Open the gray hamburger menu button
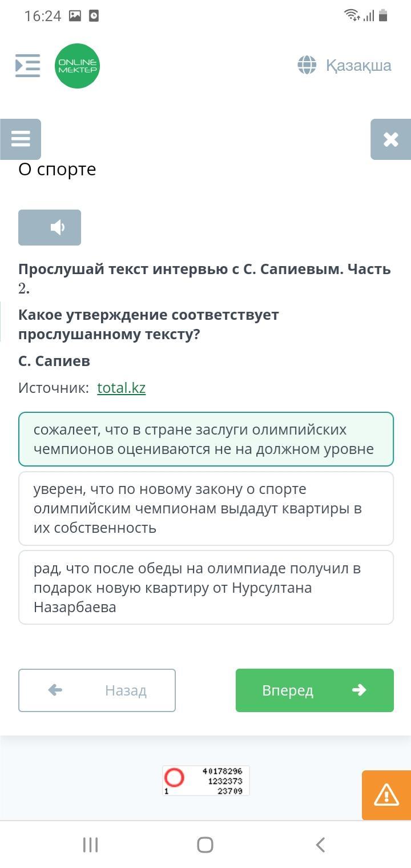Image resolution: width=411 pixels, height=868 pixels. (21, 139)
